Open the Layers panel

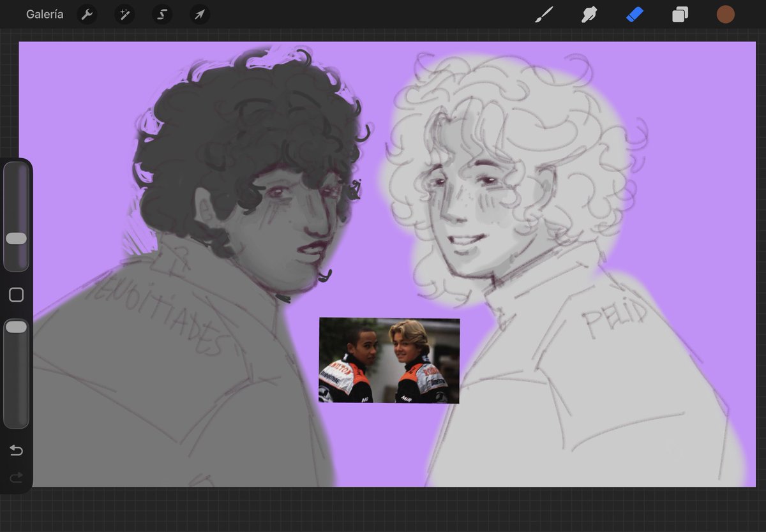pos(680,14)
